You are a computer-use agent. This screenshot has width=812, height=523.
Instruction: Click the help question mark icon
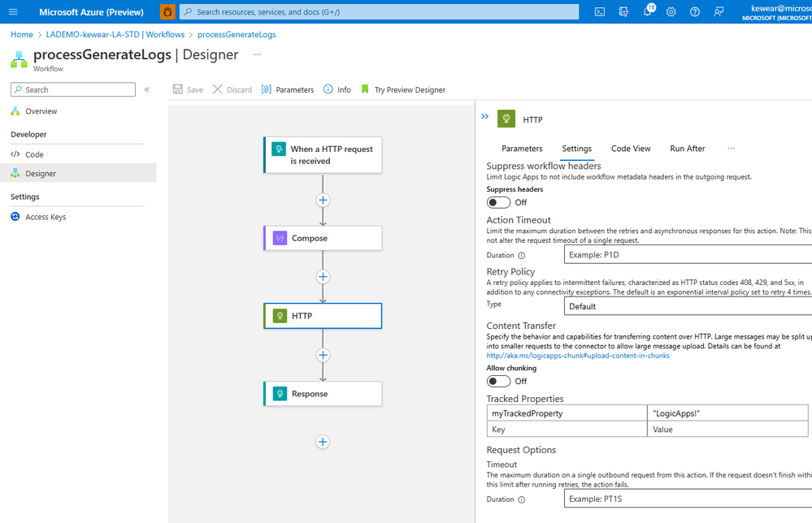tap(695, 12)
